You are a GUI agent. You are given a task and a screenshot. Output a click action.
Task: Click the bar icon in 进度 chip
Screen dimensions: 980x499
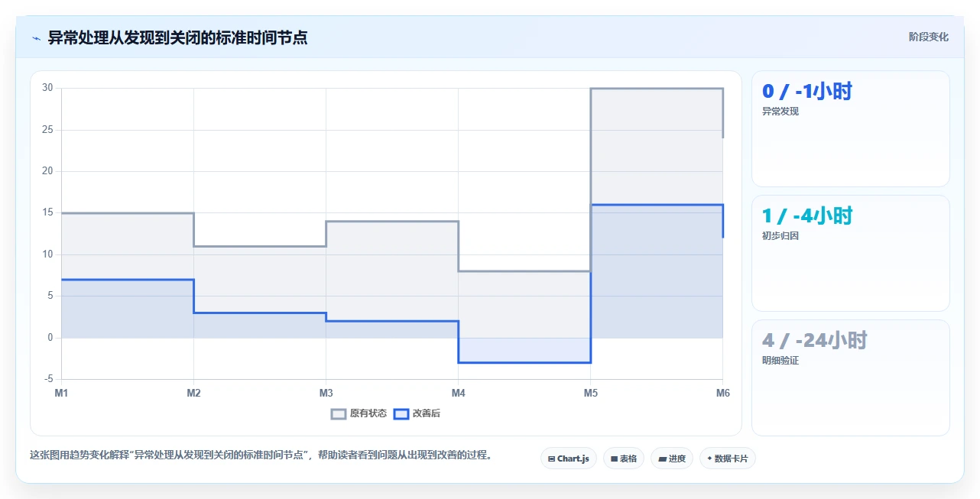(662, 459)
